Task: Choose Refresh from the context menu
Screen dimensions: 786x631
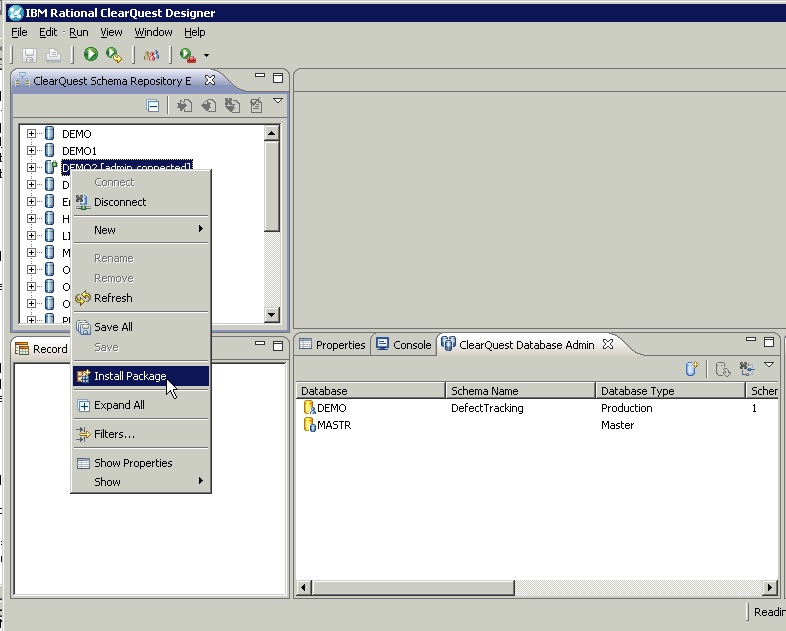Action: (x=141, y=298)
